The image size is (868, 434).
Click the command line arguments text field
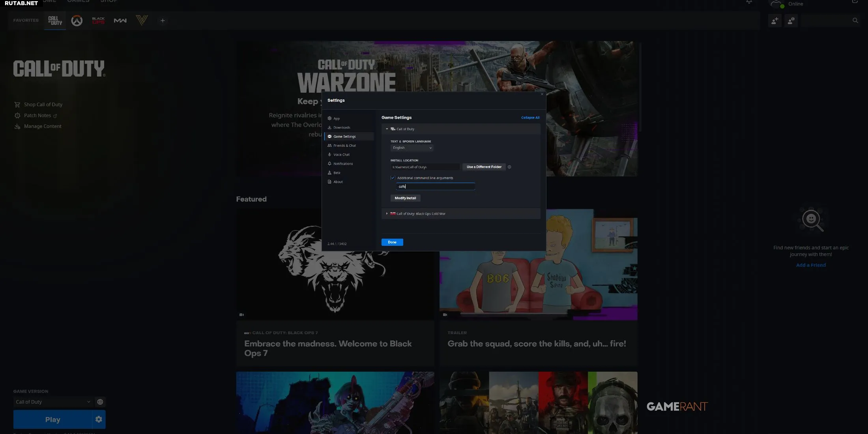point(435,187)
